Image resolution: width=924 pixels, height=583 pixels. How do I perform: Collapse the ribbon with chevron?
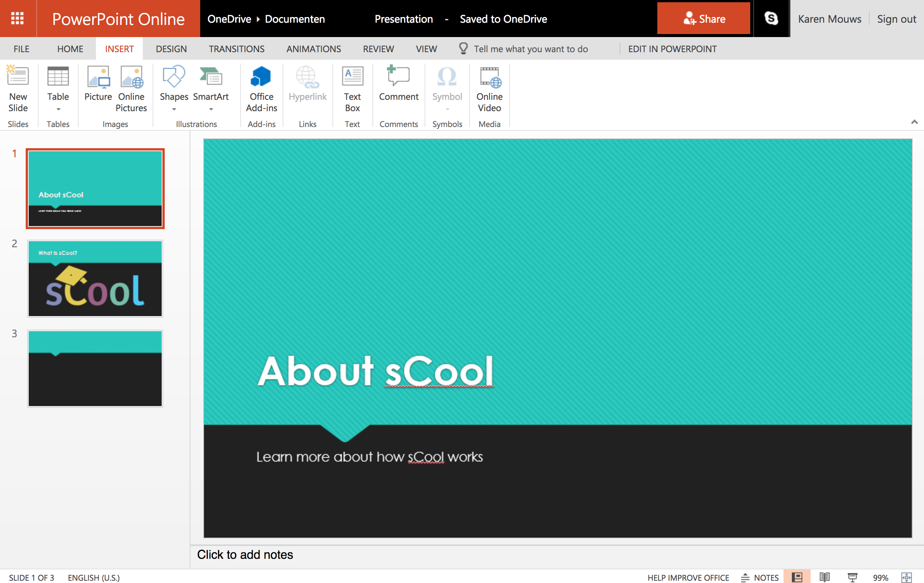[x=914, y=122]
